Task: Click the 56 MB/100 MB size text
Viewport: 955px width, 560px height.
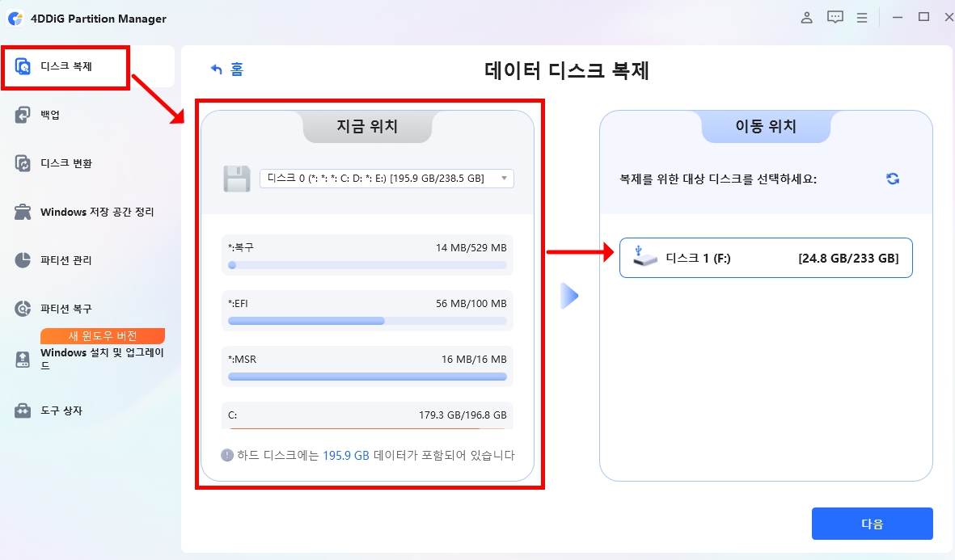Action: 471,303
